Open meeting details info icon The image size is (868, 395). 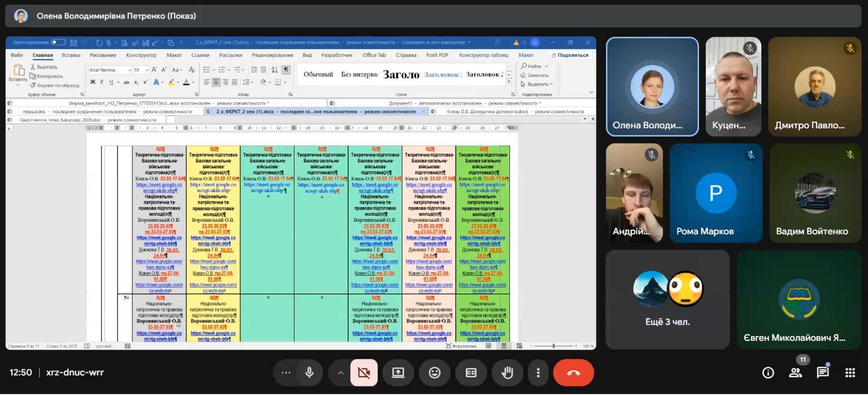tap(768, 373)
